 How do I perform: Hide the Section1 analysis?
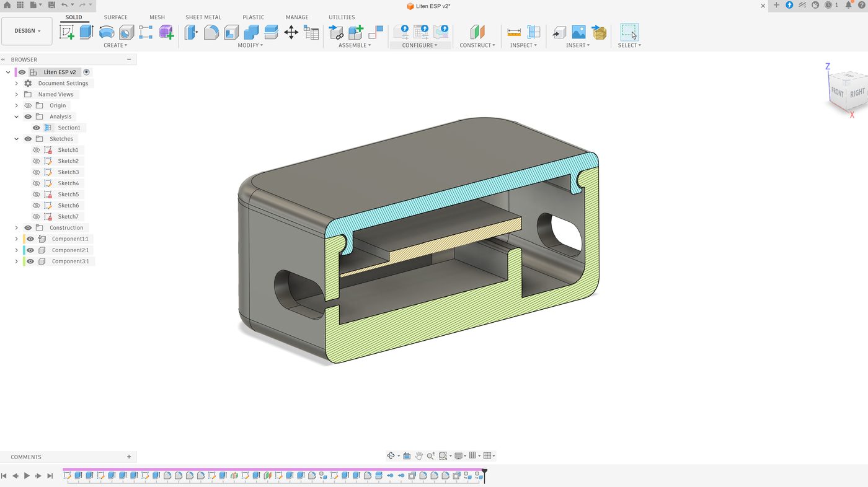point(37,128)
